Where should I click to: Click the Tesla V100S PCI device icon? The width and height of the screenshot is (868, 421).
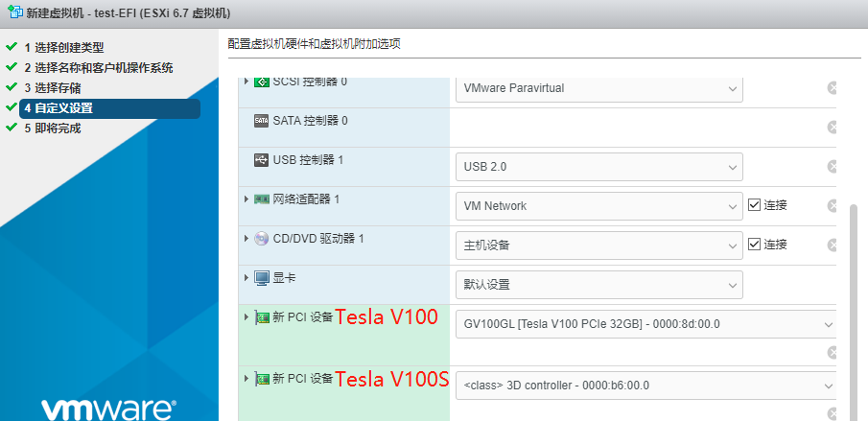tap(262, 379)
